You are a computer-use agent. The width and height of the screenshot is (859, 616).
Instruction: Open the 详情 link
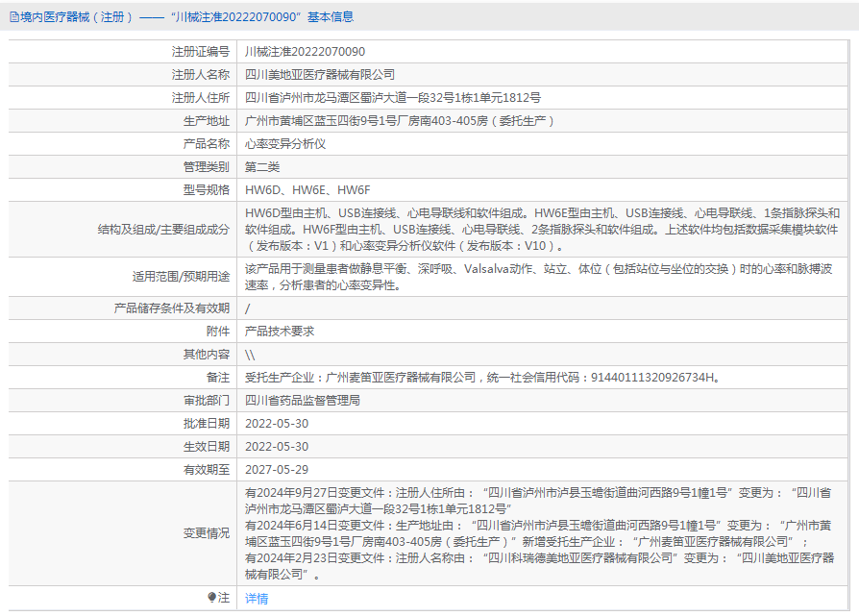click(x=257, y=599)
